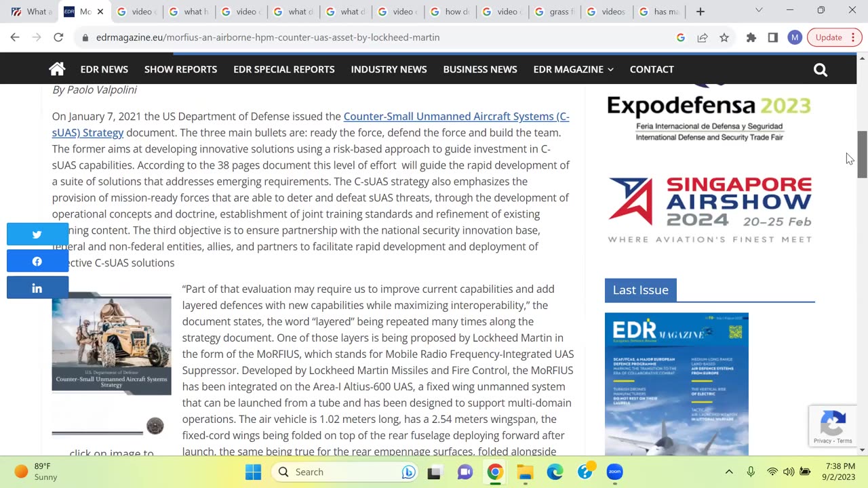
Task: Open the chat app on taskbar
Action: click(465, 472)
